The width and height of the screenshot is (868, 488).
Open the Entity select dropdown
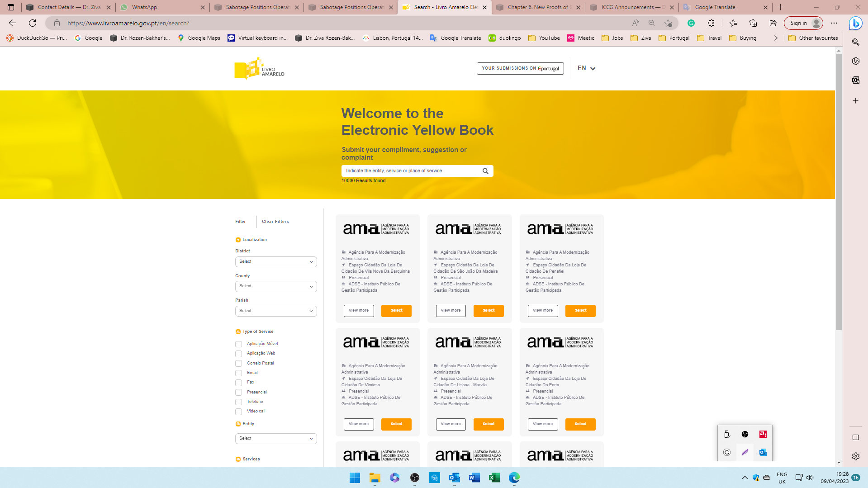(276, 439)
